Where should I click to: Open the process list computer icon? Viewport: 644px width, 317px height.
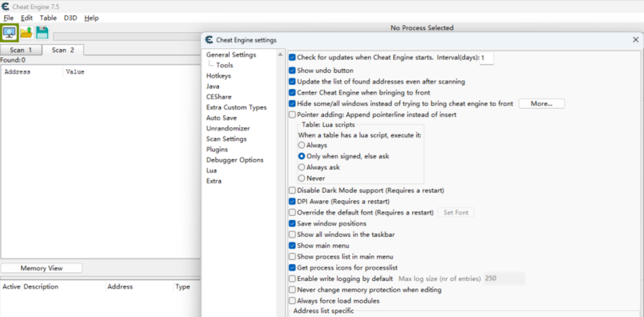(x=9, y=33)
